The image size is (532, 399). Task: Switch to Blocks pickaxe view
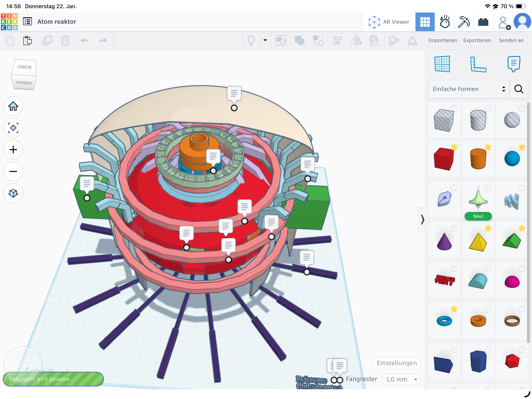(464, 22)
